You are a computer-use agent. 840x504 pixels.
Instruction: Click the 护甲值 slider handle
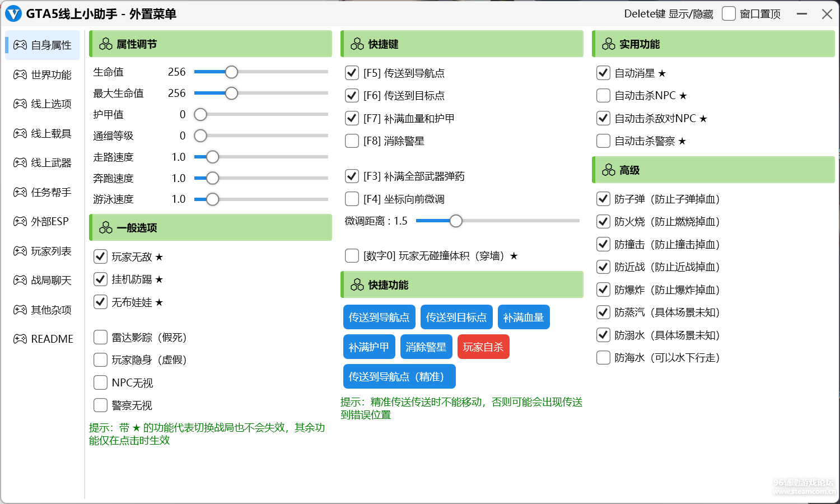(x=200, y=115)
